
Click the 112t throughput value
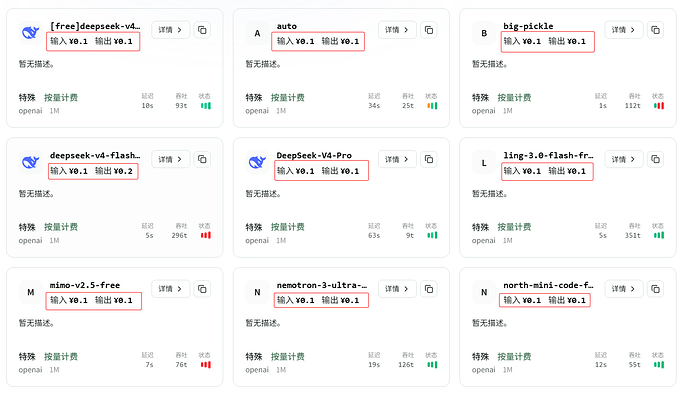[633, 106]
